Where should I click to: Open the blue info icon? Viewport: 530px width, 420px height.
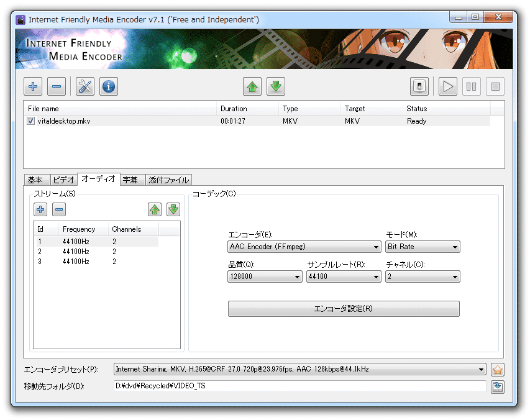(109, 86)
